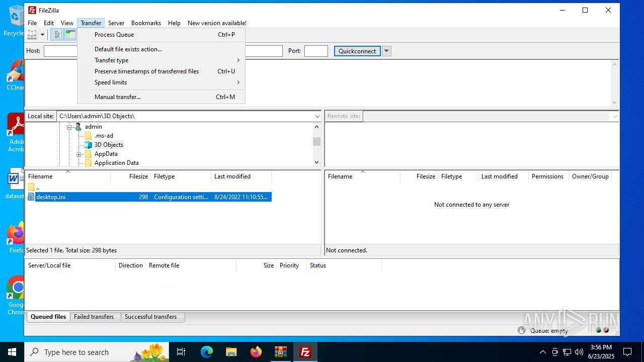Click the green activity indicator light
644x362 pixels.
pos(599,330)
